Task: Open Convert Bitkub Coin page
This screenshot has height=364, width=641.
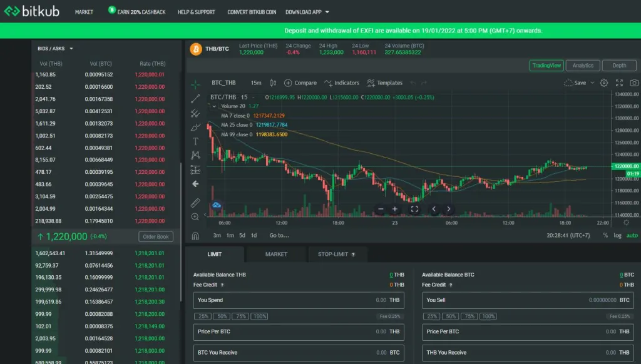Action: pos(252,13)
